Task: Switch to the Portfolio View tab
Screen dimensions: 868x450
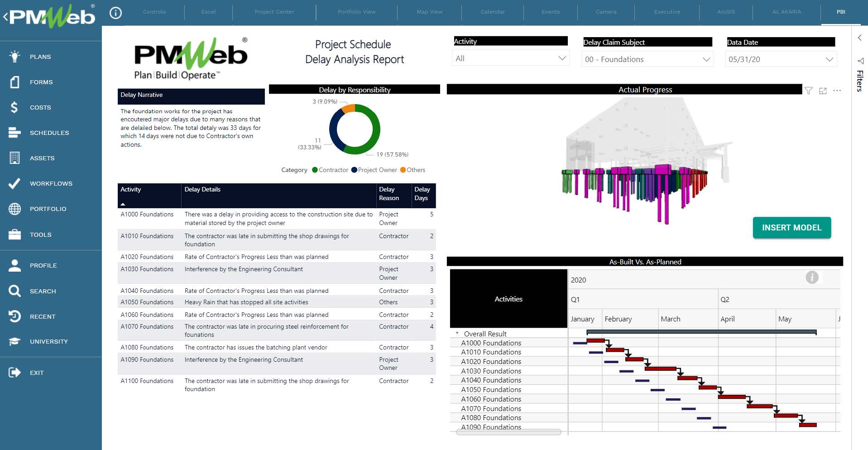Action: click(357, 12)
